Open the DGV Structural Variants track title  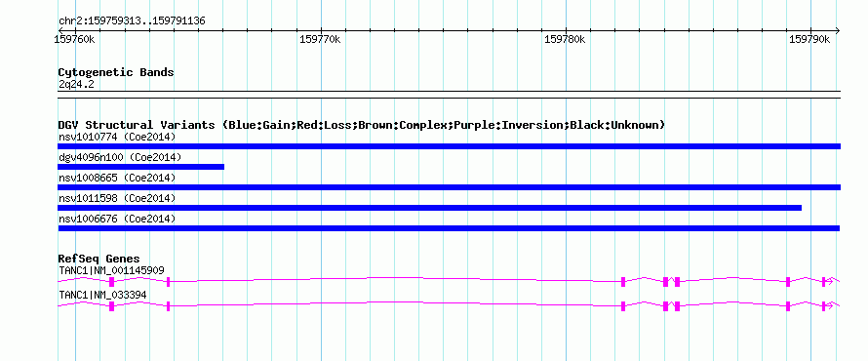[362, 125]
